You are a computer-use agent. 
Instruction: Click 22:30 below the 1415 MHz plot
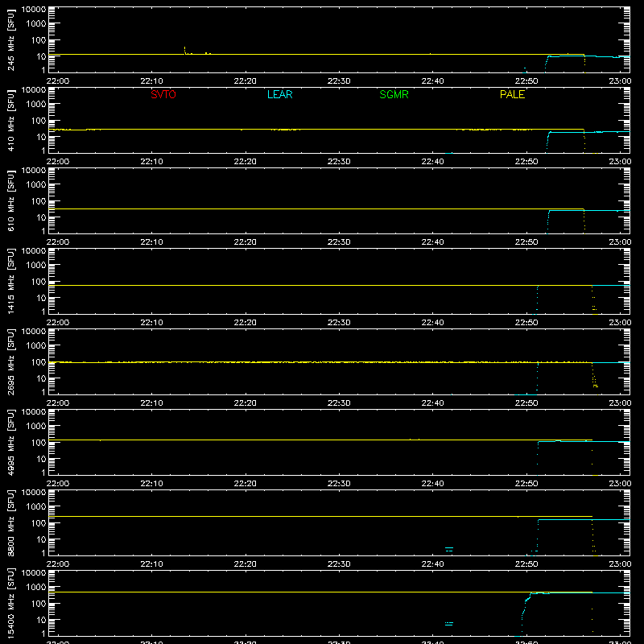click(x=339, y=323)
